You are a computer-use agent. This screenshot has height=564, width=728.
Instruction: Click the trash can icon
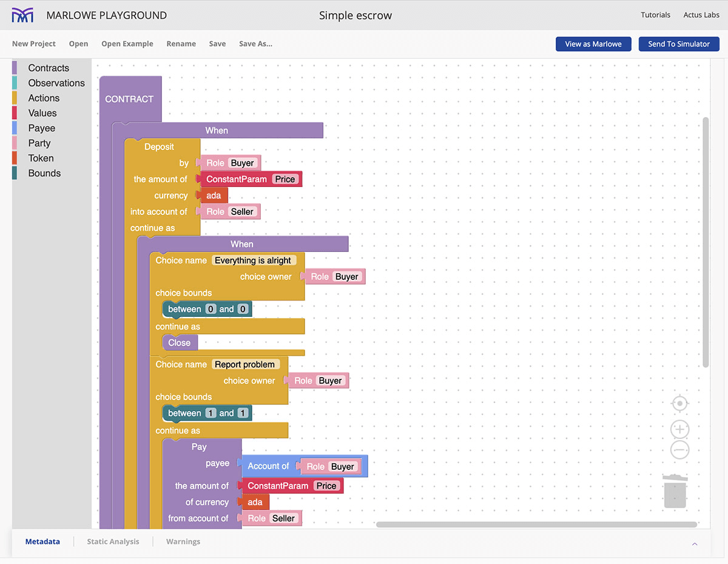pyautogui.click(x=675, y=492)
